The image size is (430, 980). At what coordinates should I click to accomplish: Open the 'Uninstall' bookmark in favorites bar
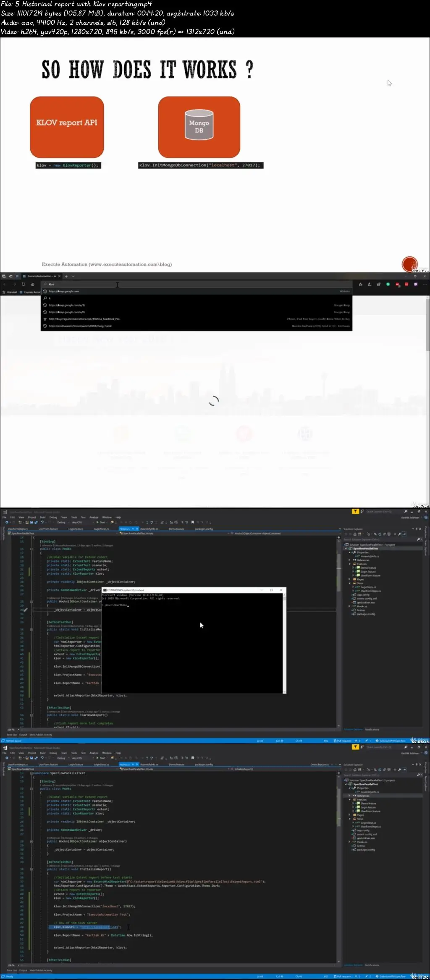pyautogui.click(x=10, y=292)
